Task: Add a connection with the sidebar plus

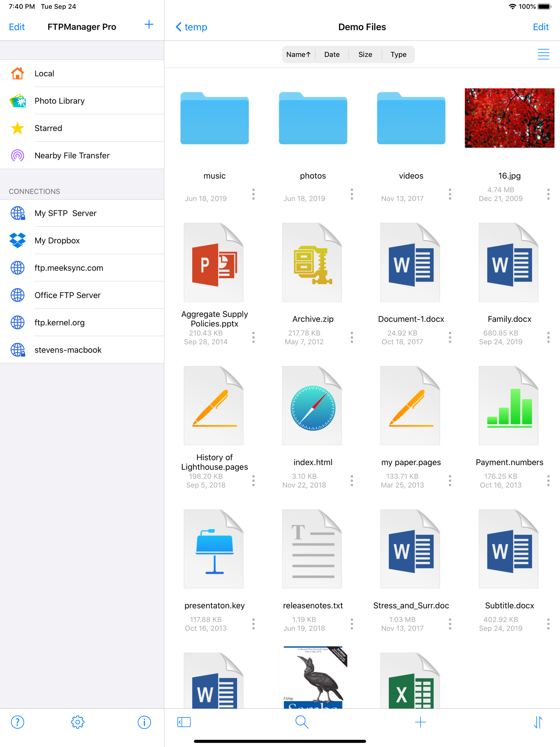Action: click(149, 25)
